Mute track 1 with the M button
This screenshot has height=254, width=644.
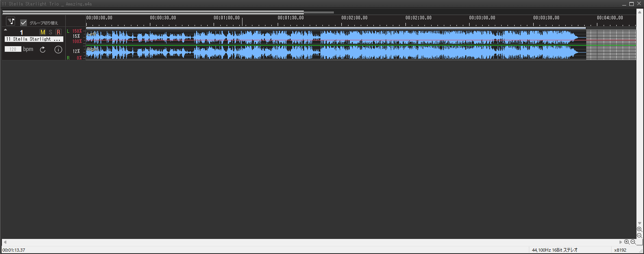pos(43,32)
